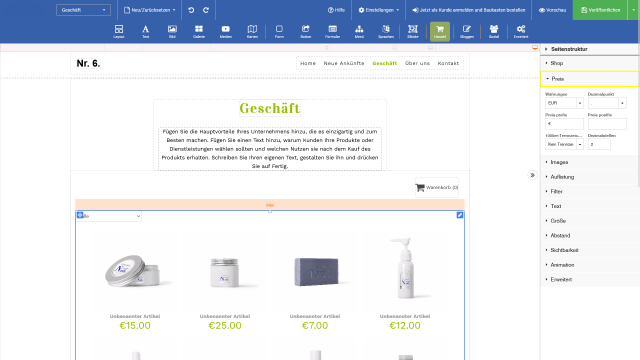640x360 pixels.
Task: Open the category filter dropdown in shop block
Action: (x=109, y=216)
